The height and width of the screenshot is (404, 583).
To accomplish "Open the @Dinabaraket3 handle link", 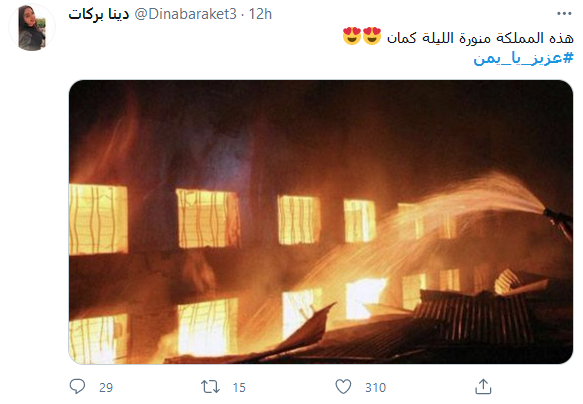I will [x=185, y=14].
